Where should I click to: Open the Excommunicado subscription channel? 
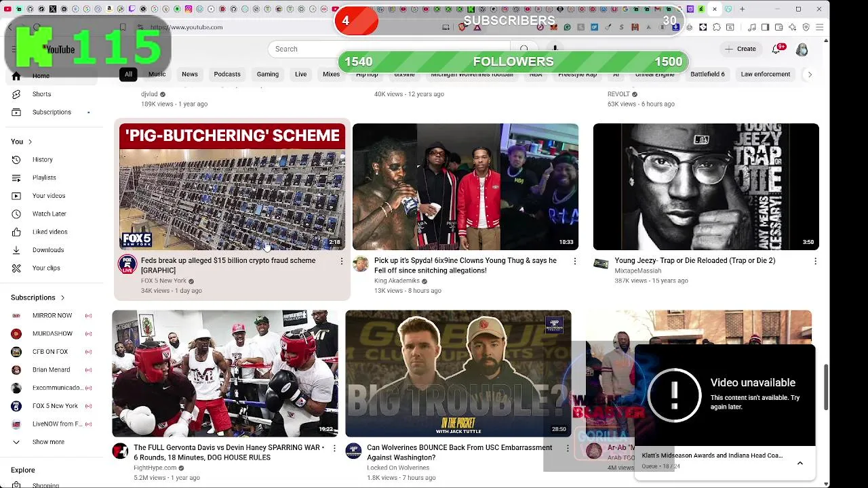pyautogui.click(x=52, y=388)
